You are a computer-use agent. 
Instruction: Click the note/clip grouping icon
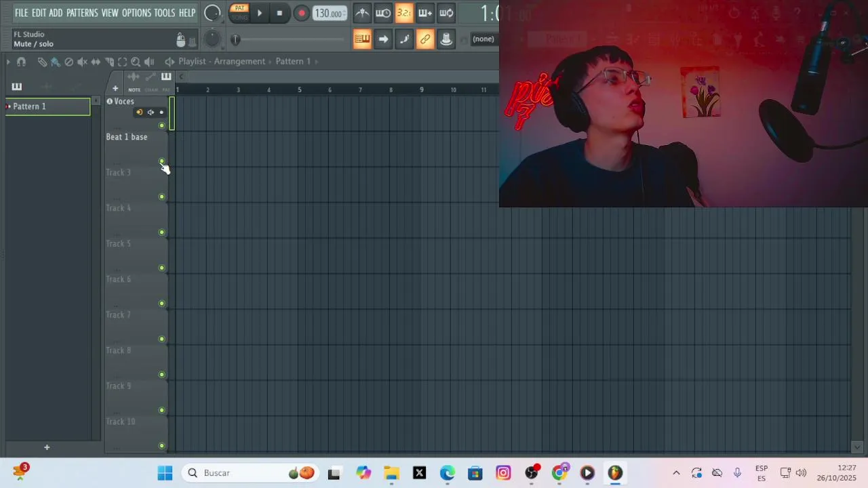tap(404, 39)
